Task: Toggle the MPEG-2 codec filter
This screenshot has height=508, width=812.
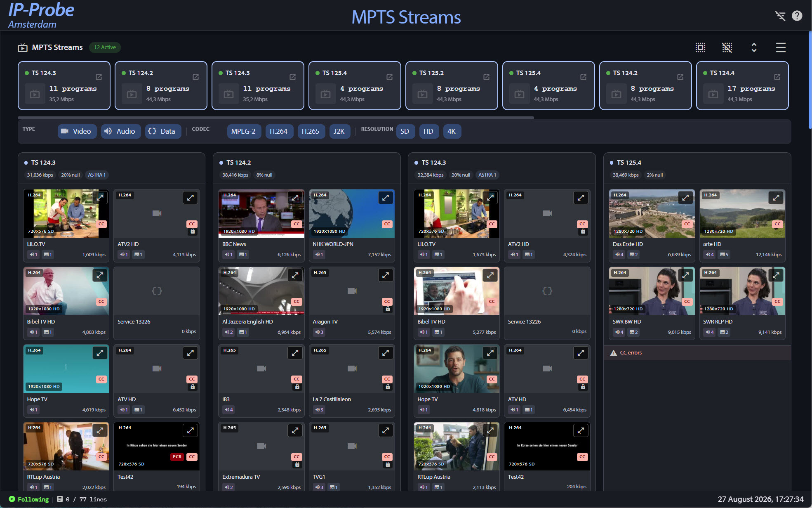Action: coord(243,131)
